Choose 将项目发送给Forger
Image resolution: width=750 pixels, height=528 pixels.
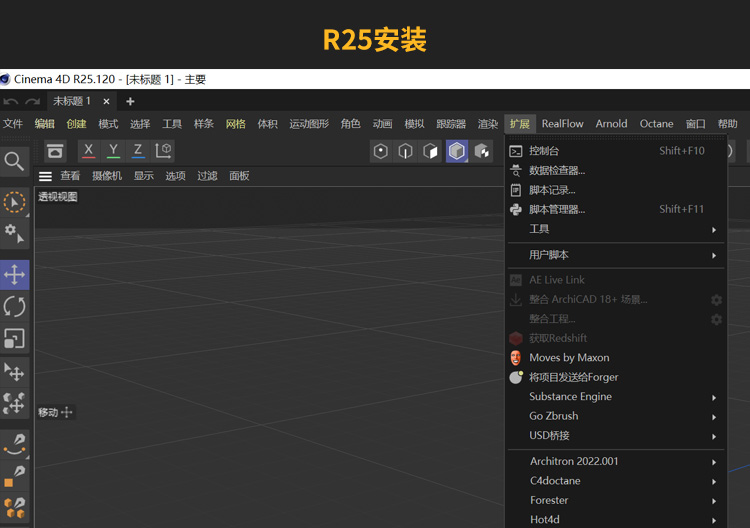(x=616, y=377)
